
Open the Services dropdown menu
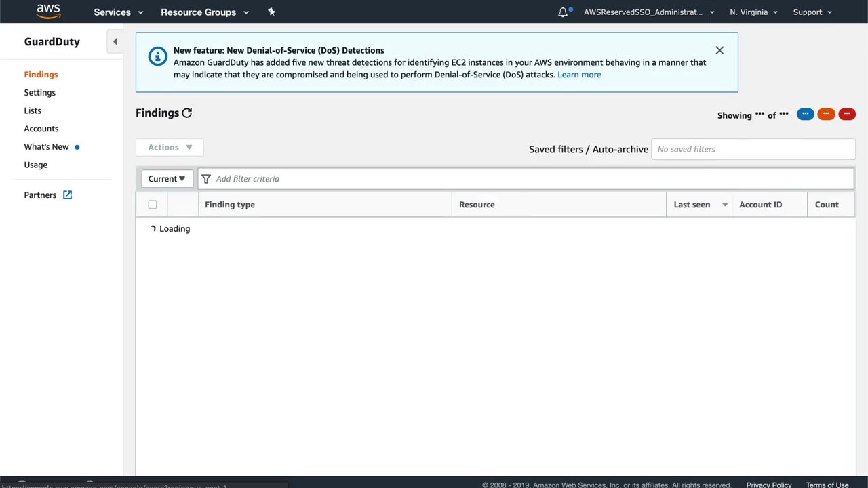(119, 12)
